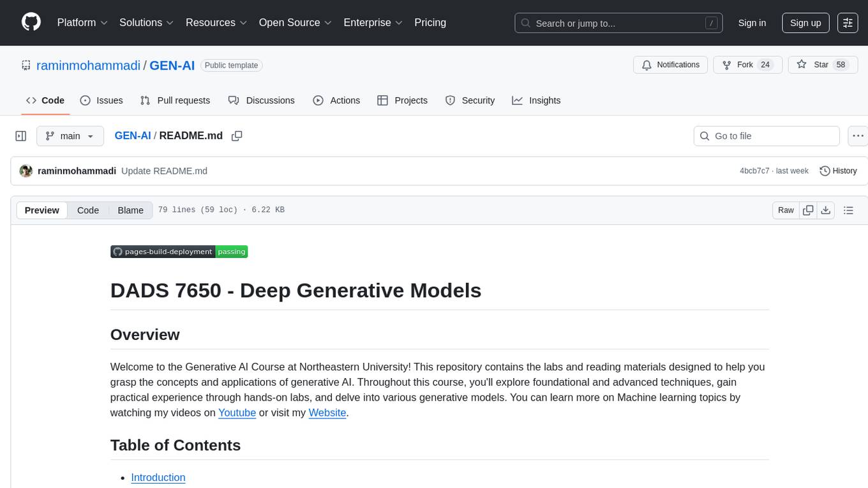This screenshot has width=868, height=488.
Task: Open the command palette icon in header
Action: [x=848, y=23]
